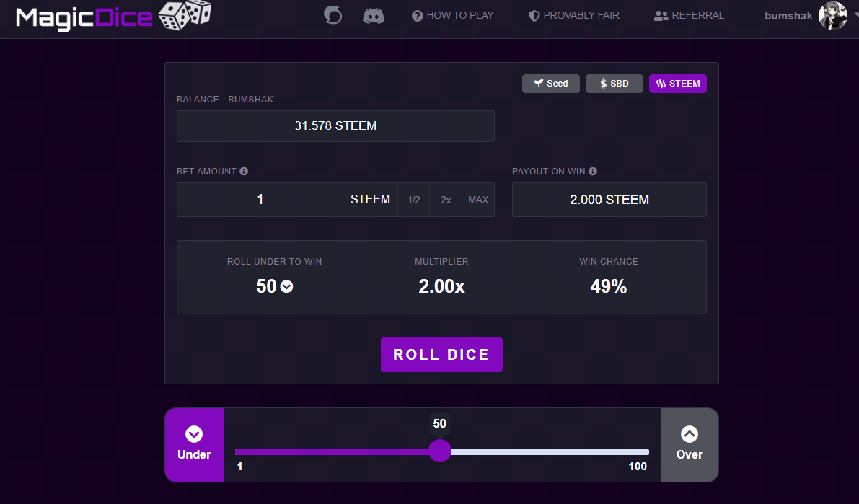859x504 pixels.
Task: Click the 2.00x multiplier value
Action: (x=441, y=286)
